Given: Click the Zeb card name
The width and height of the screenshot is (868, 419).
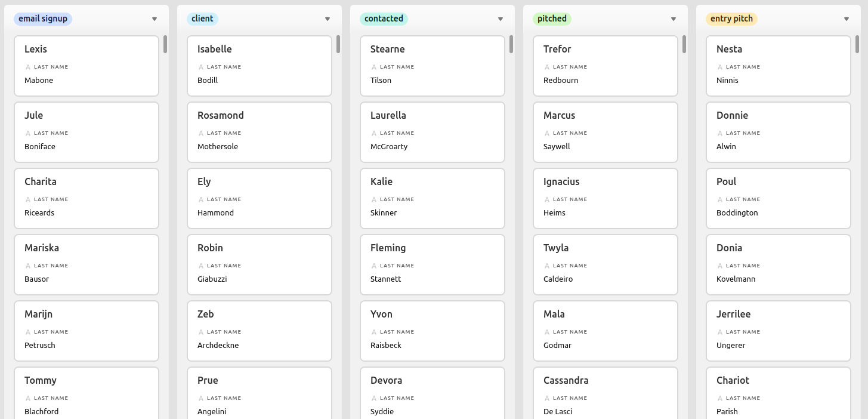Looking at the screenshot, I should [206, 314].
